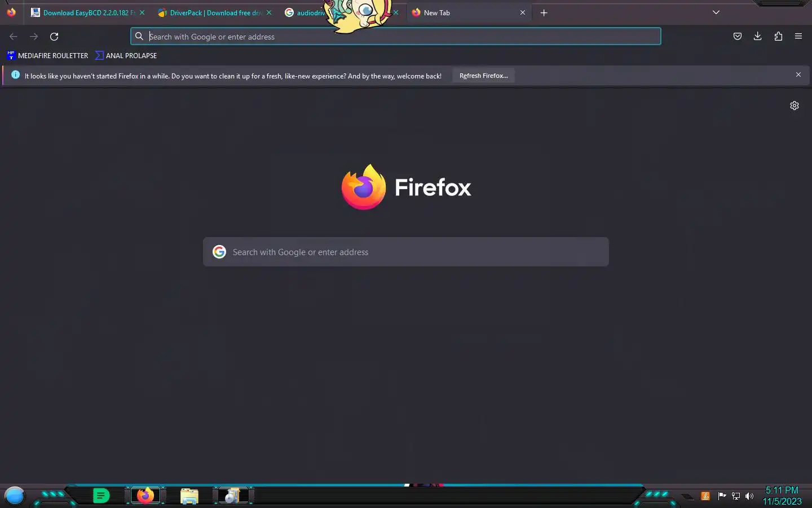The image size is (812, 508).
Task: Click Refresh Firefox button
Action: click(483, 76)
